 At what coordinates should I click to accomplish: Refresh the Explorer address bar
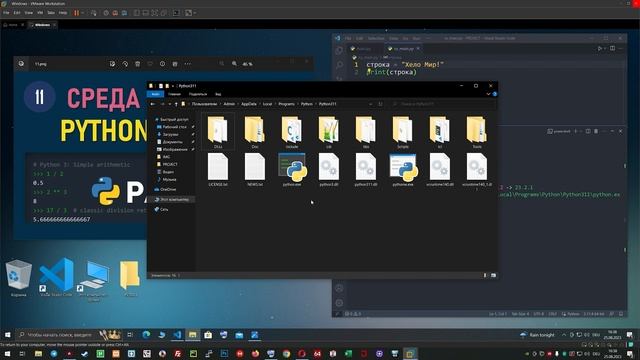click(x=380, y=104)
